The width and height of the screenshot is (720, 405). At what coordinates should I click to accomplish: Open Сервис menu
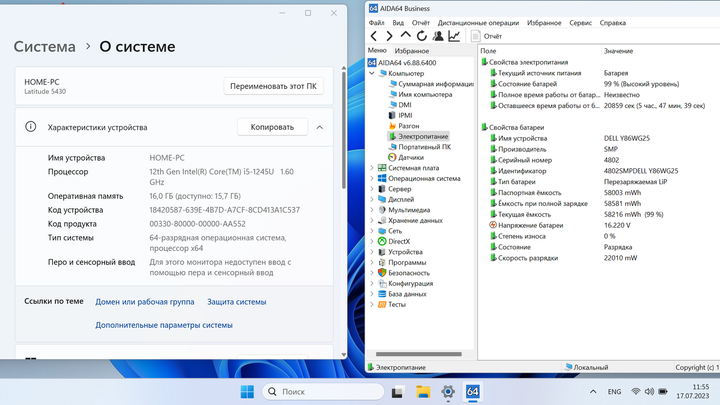[x=580, y=22]
